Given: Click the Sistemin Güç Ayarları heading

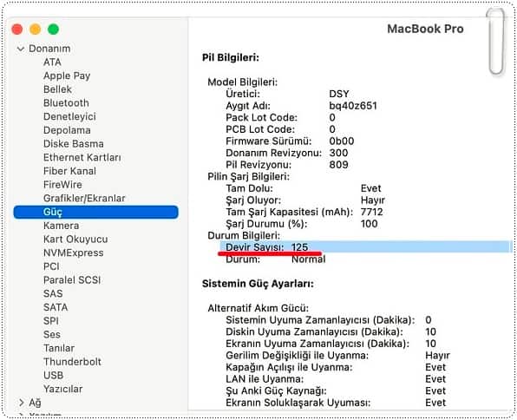Looking at the screenshot, I should 258,284.
